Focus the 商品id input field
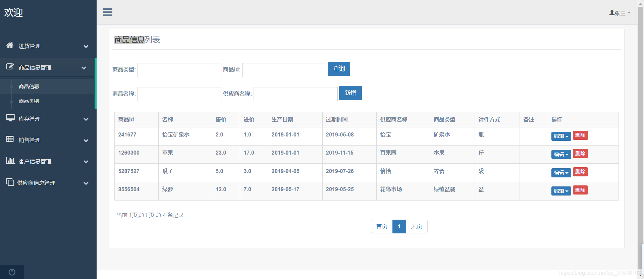Image resolution: width=644 pixels, height=279 pixels. [284, 70]
